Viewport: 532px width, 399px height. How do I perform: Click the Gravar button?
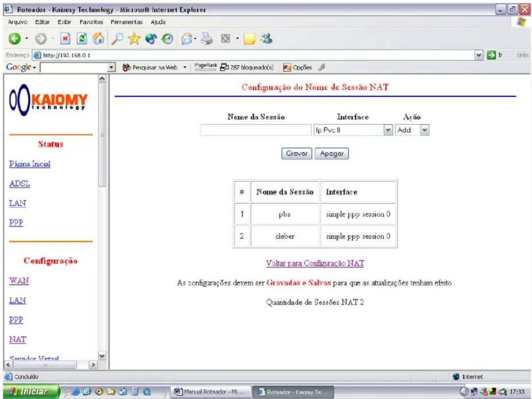click(296, 153)
